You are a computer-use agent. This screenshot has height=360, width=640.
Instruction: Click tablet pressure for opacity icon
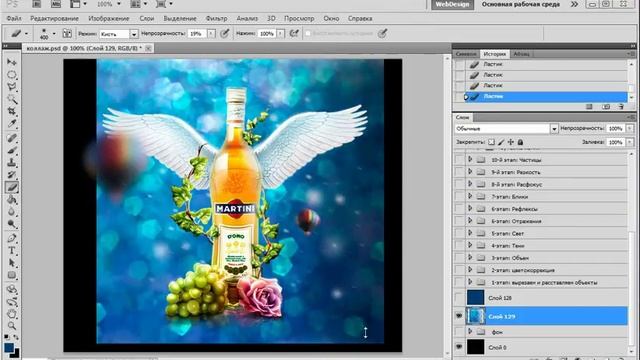tap(224, 33)
